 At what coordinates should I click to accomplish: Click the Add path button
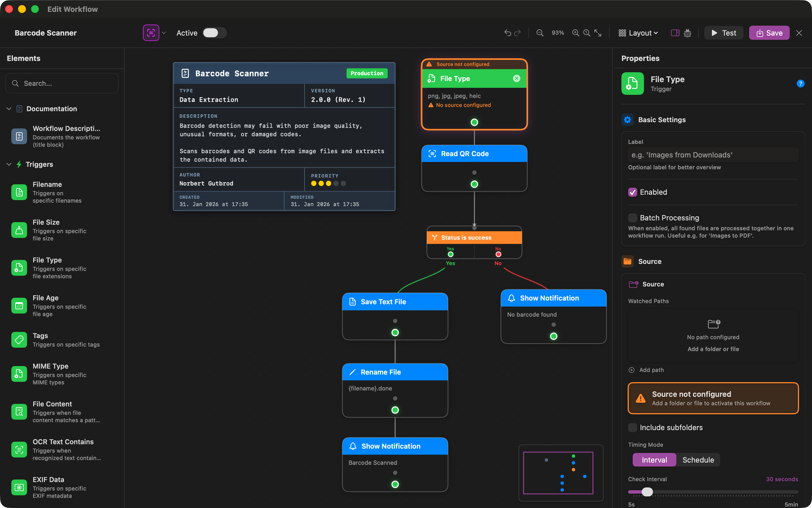coord(646,370)
